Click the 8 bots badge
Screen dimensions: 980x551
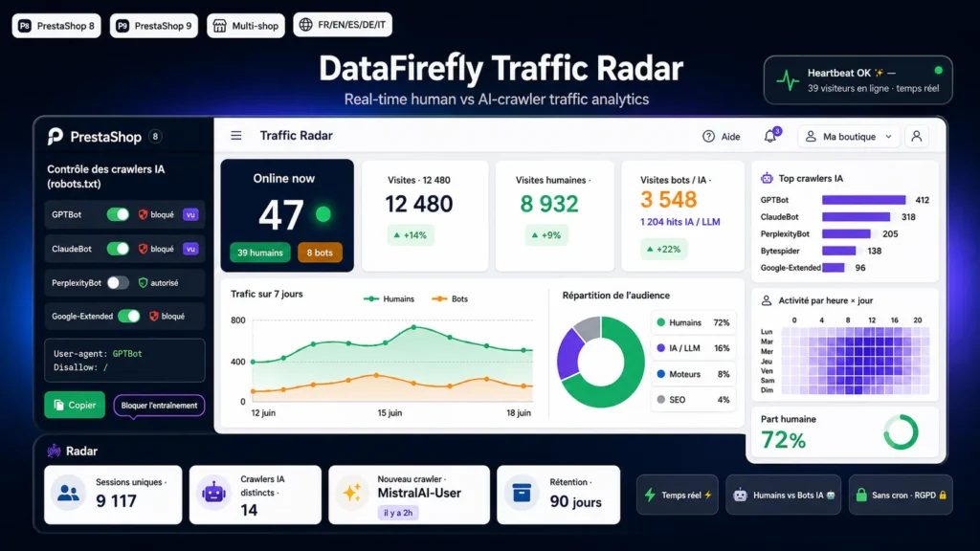[320, 253]
